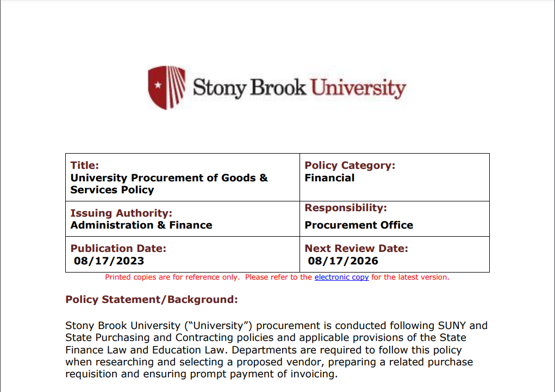This screenshot has height=392, width=555.
Task: Click the publication date 08/17/2023
Action: [109, 261]
